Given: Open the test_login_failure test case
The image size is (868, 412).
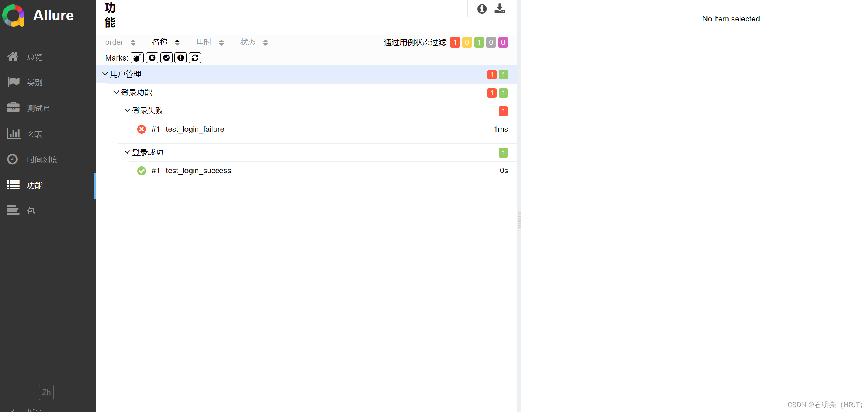Looking at the screenshot, I should (195, 129).
